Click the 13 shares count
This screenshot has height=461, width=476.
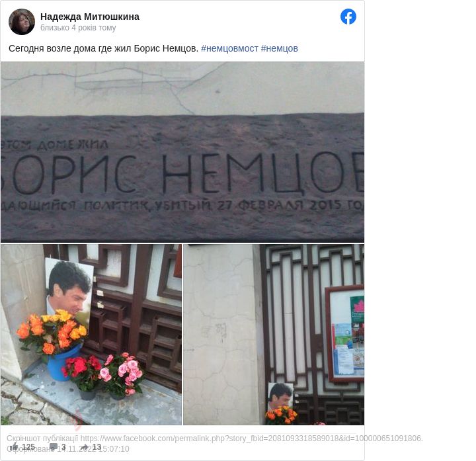point(97,446)
